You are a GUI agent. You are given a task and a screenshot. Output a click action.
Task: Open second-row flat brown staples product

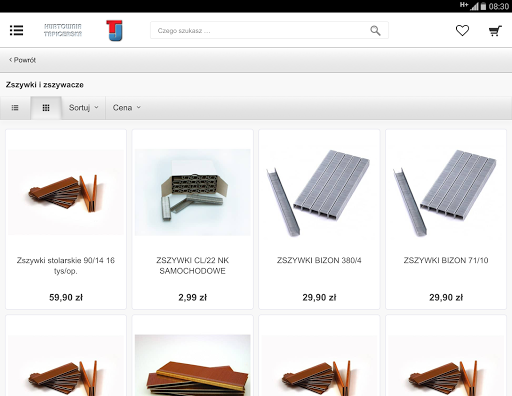(x=193, y=365)
